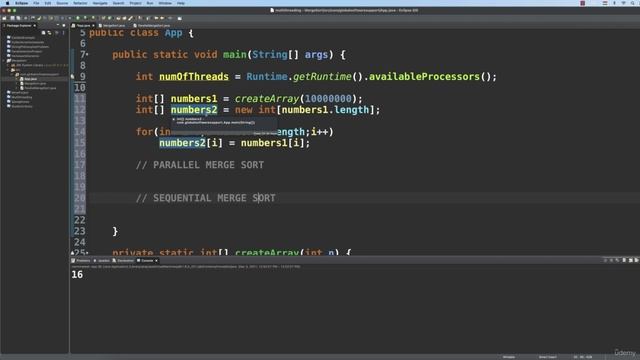Expand the JRE System Library node

coord(8,65)
